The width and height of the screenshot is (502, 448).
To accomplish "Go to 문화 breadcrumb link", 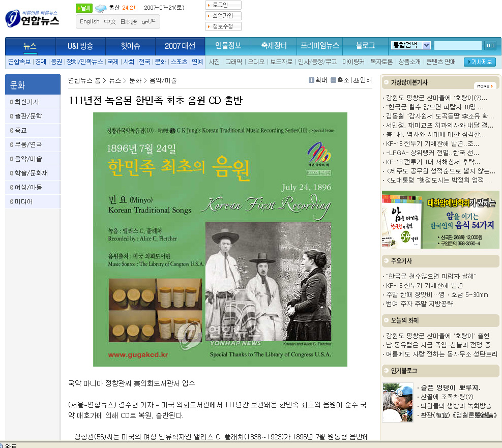I will pyautogui.click(x=135, y=80).
